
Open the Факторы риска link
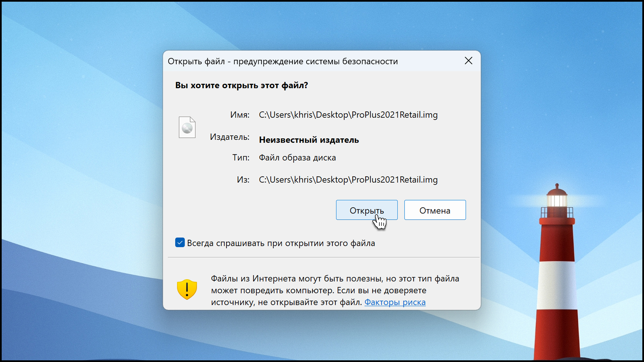(395, 302)
